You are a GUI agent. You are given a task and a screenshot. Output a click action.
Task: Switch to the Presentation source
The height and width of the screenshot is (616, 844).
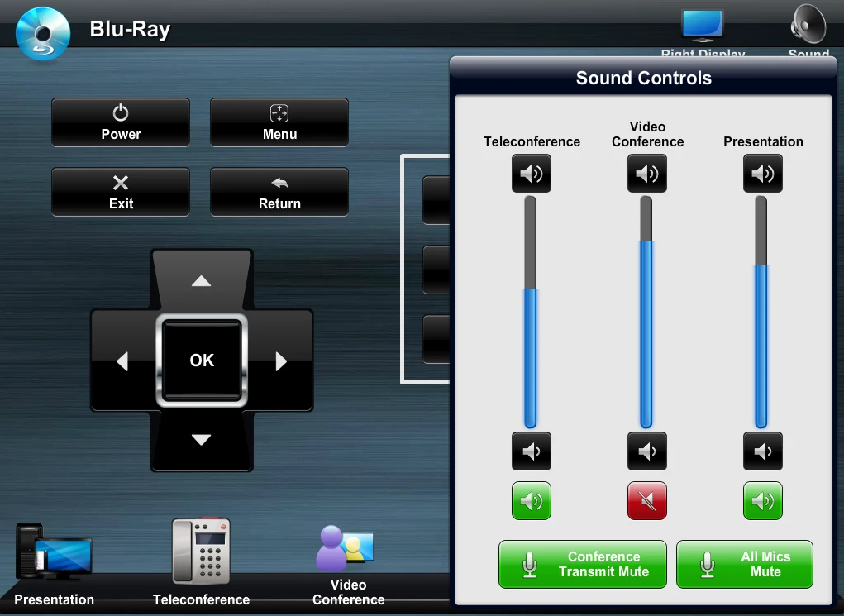[x=54, y=562]
